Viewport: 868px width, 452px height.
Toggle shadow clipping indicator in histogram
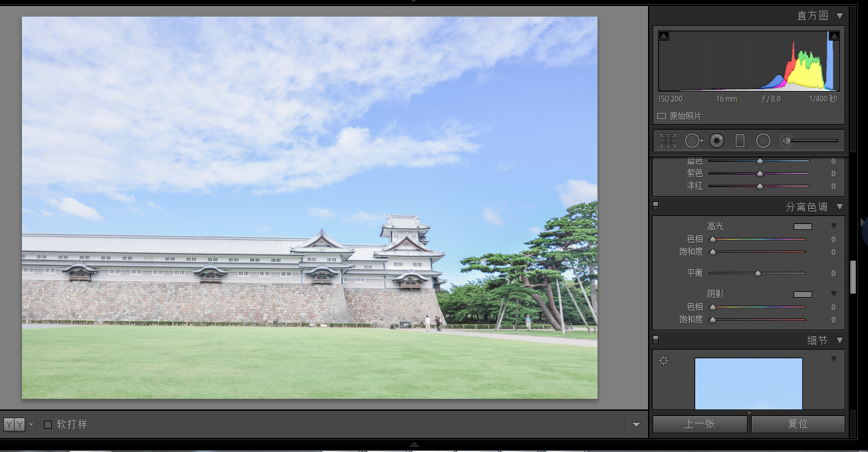pyautogui.click(x=664, y=36)
